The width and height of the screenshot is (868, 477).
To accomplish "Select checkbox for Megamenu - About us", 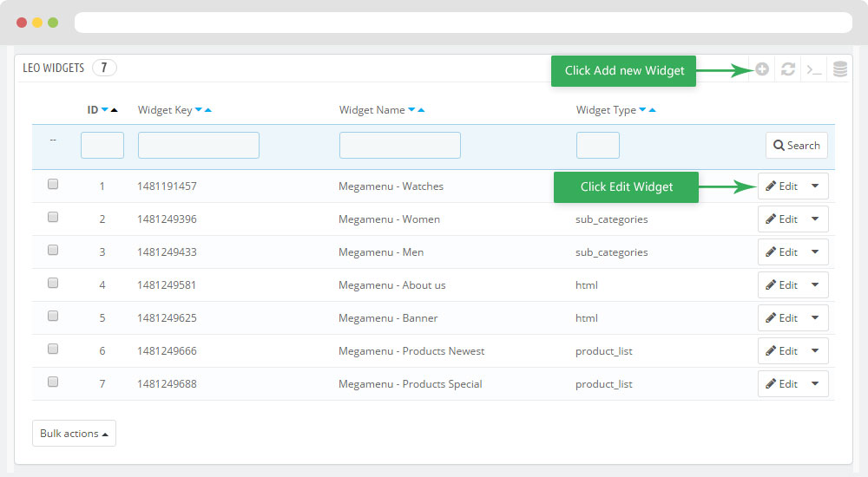I will (53, 283).
